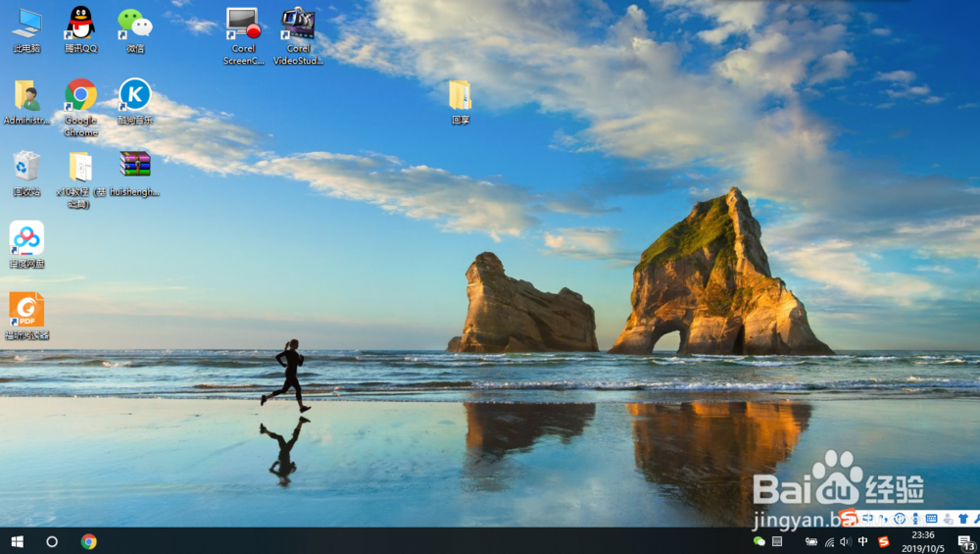Launch the Corel ScreenCap shortcut
Viewport: 980px width, 554px height.
(244, 35)
